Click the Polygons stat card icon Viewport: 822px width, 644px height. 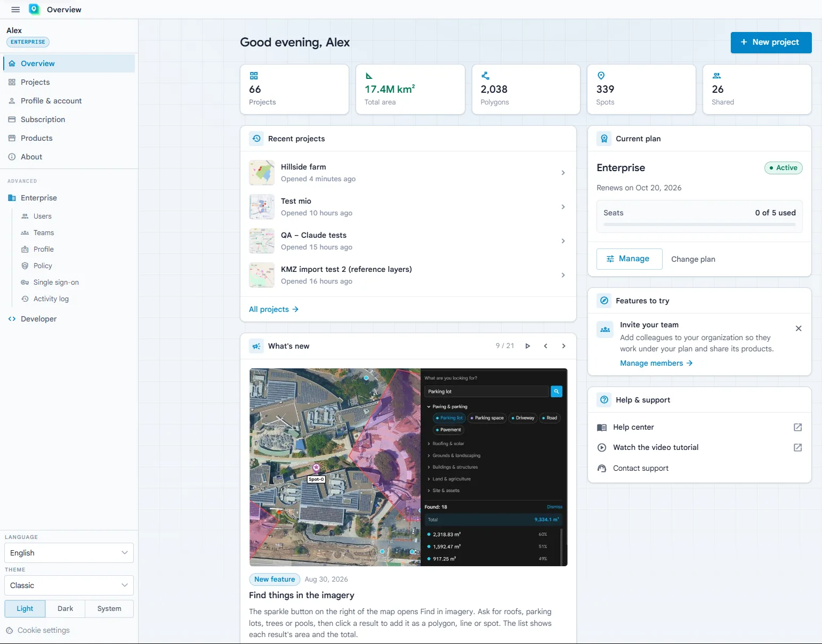485,76
